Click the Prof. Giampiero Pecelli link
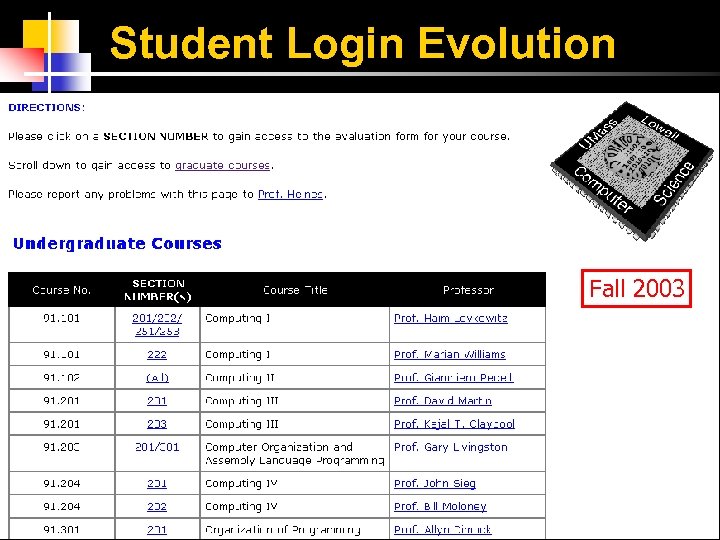 pos(454,377)
